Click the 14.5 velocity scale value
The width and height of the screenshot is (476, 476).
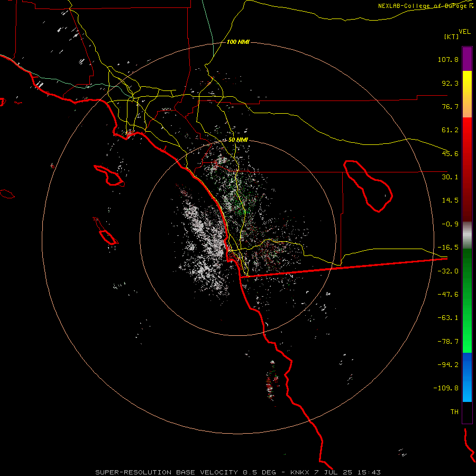click(x=450, y=200)
